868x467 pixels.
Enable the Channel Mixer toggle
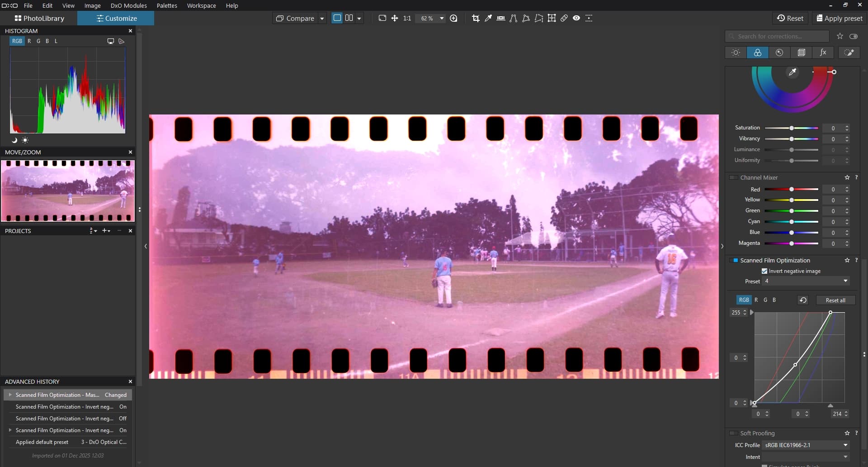(x=734, y=178)
